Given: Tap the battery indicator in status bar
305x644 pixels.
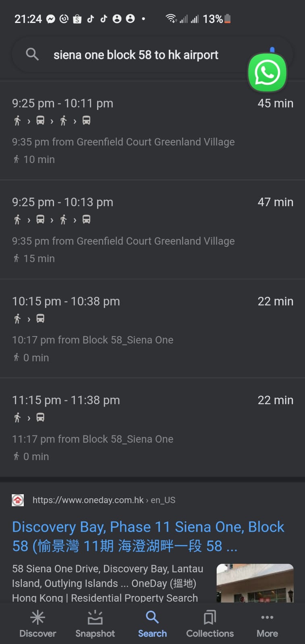Looking at the screenshot, I should (x=228, y=19).
